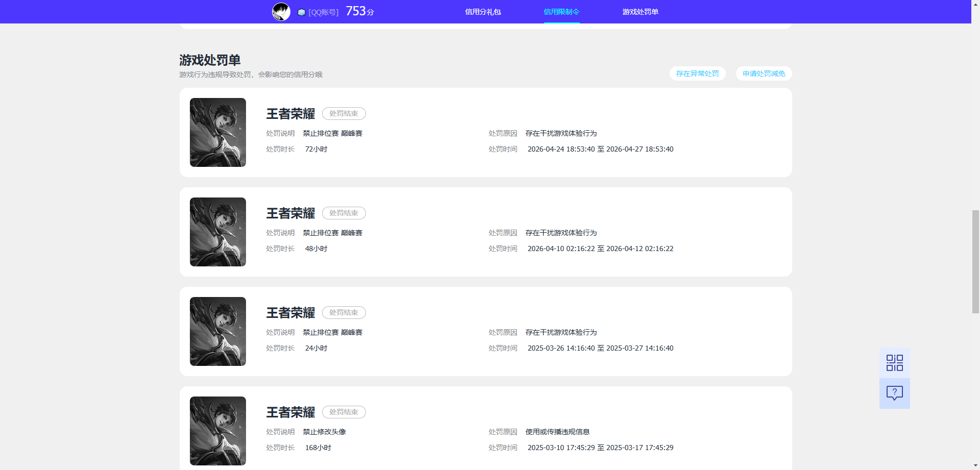Click 禁止排位赛 巅峰赛 in the 24小时 record
980x470 pixels.
pyautogui.click(x=332, y=332)
